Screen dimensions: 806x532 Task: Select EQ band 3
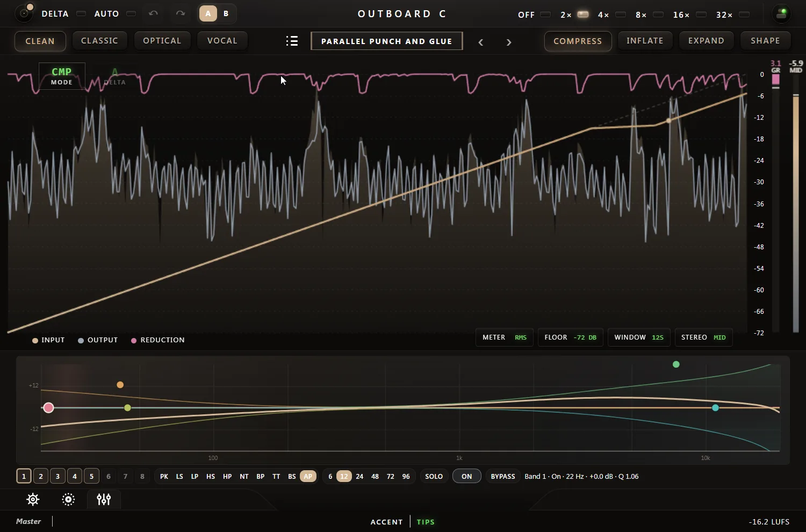57,476
